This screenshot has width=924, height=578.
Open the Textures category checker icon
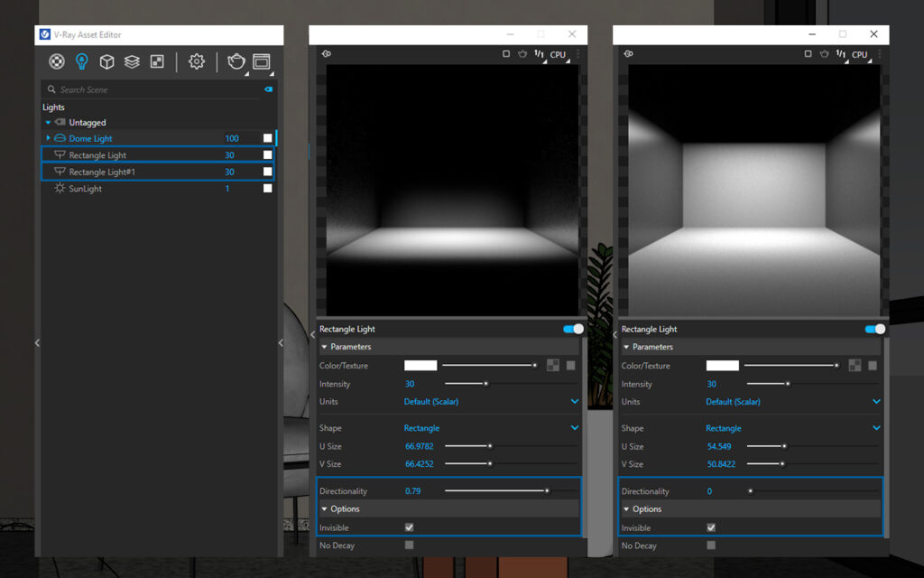pos(156,61)
